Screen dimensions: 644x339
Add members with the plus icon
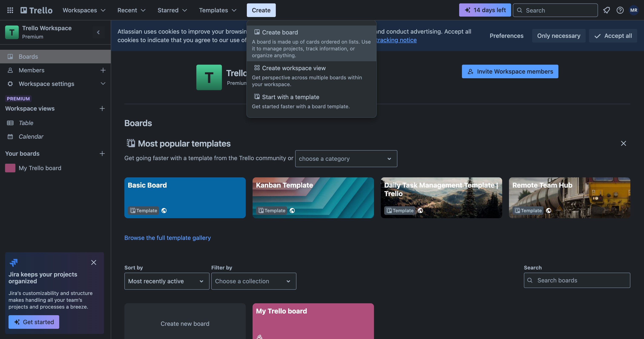[x=103, y=70]
